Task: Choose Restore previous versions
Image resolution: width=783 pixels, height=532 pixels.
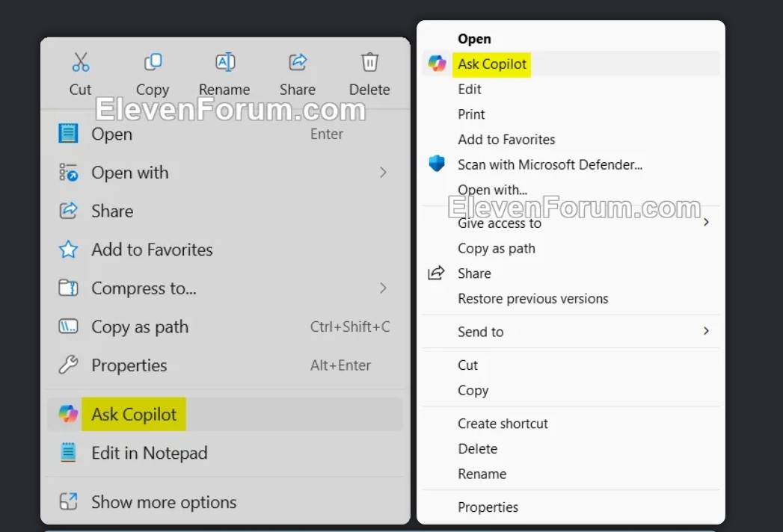Action: [532, 299]
